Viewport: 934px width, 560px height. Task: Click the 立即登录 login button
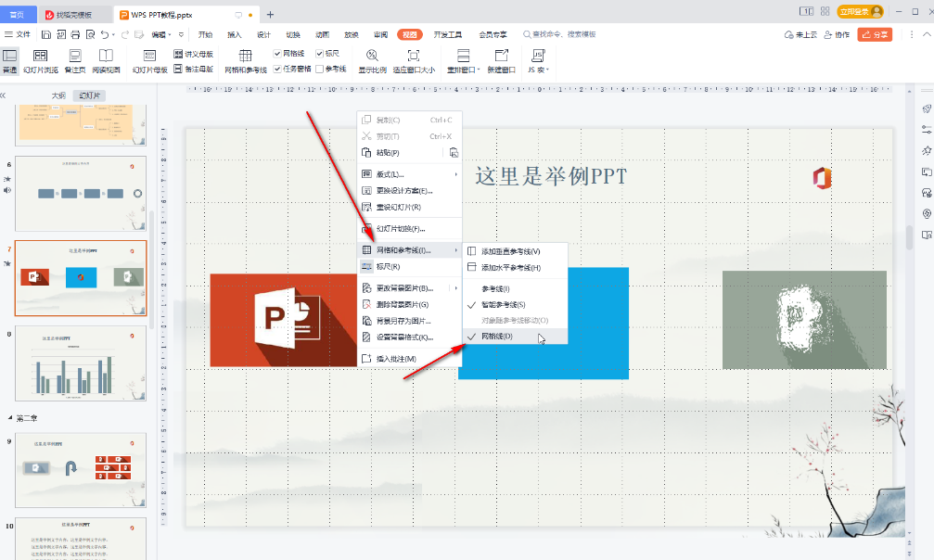point(860,12)
